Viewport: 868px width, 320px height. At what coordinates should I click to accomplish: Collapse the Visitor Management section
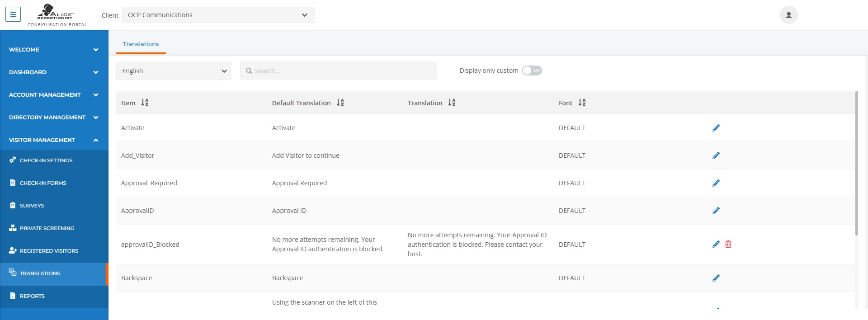tap(54, 140)
